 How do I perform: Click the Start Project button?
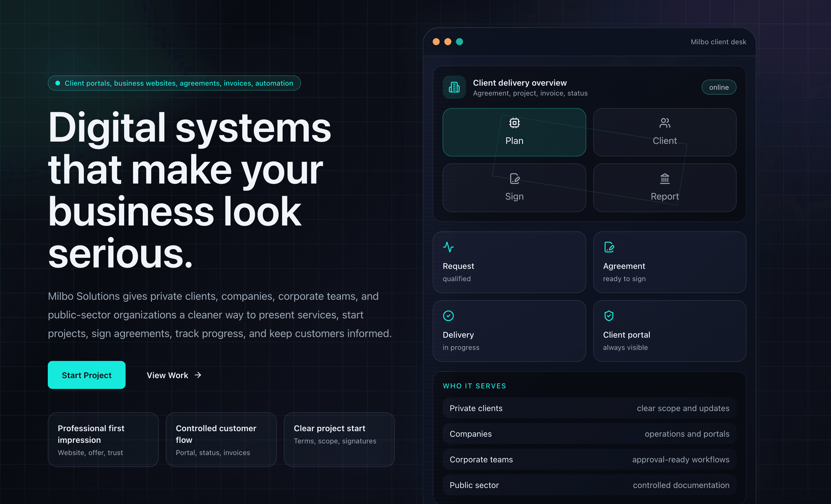point(87,375)
